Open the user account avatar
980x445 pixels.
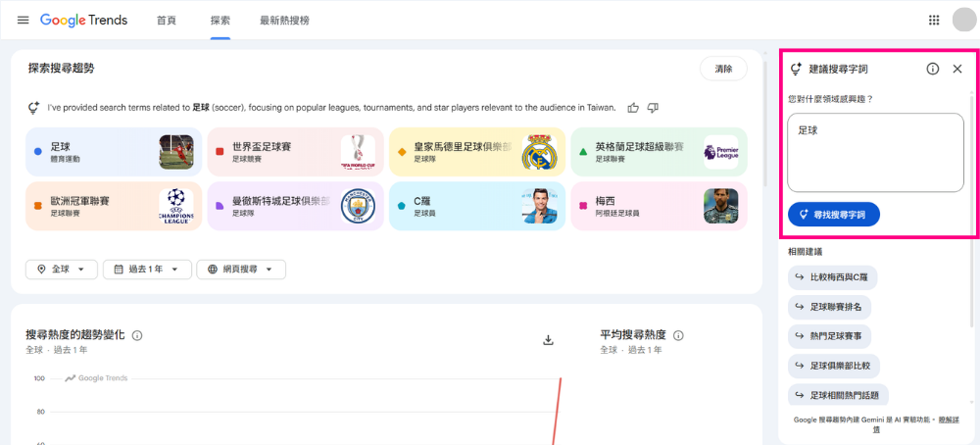coord(964,20)
